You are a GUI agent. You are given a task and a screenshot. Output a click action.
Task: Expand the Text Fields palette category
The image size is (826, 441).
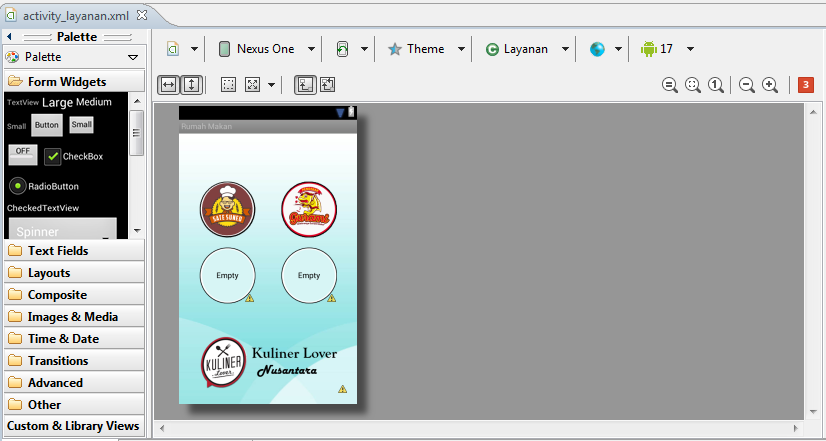pyautogui.click(x=74, y=251)
